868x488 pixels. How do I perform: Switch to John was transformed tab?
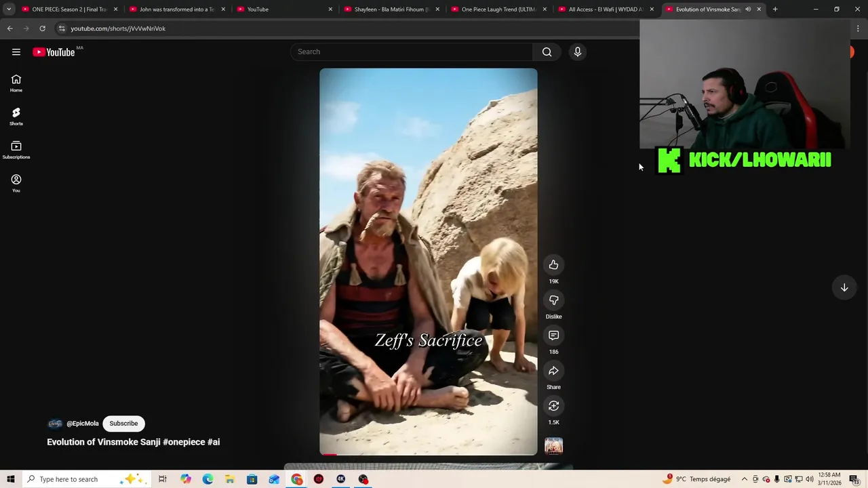176,9
